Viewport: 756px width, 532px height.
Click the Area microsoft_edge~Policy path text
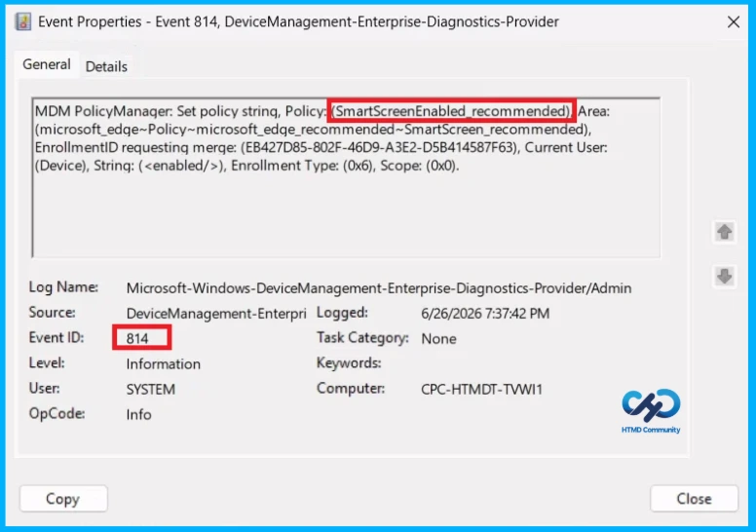coord(313,130)
